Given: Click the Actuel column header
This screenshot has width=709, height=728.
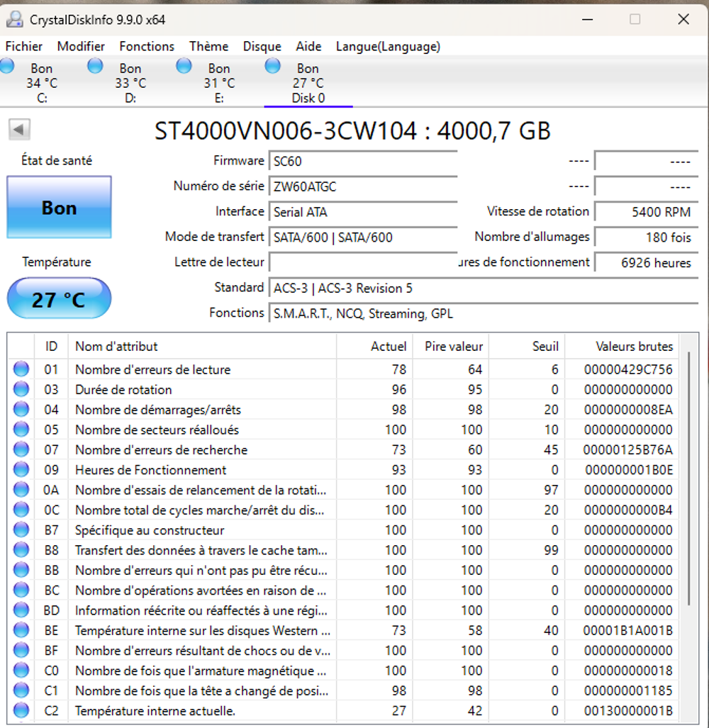Looking at the screenshot, I should point(374,347).
